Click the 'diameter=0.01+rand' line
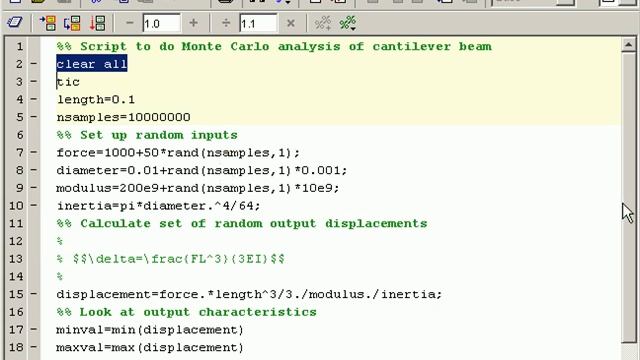Image resolution: width=640 pixels, height=360 pixels. pyautogui.click(x=202, y=170)
